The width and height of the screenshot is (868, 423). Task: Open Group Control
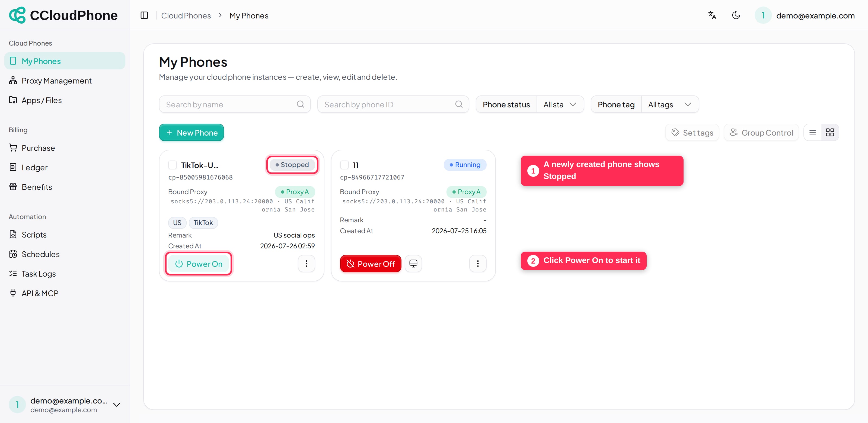[x=761, y=133]
